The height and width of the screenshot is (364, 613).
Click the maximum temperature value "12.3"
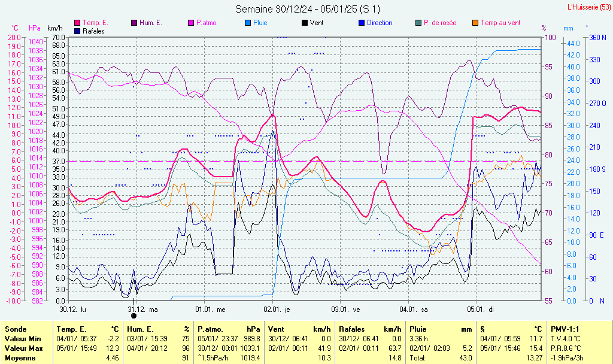tap(113, 348)
